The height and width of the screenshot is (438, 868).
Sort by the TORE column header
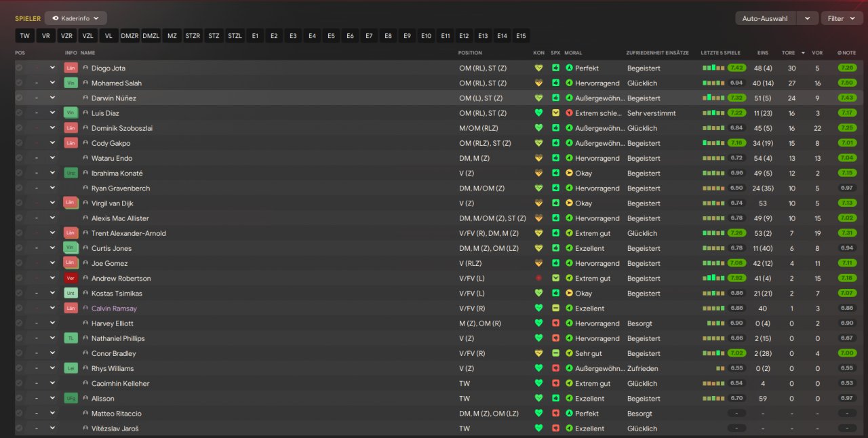(788, 52)
